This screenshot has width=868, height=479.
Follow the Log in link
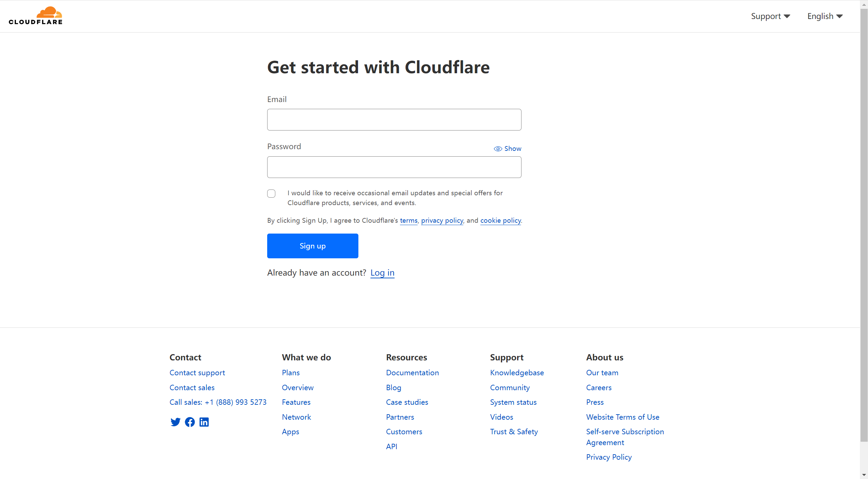[x=382, y=273]
